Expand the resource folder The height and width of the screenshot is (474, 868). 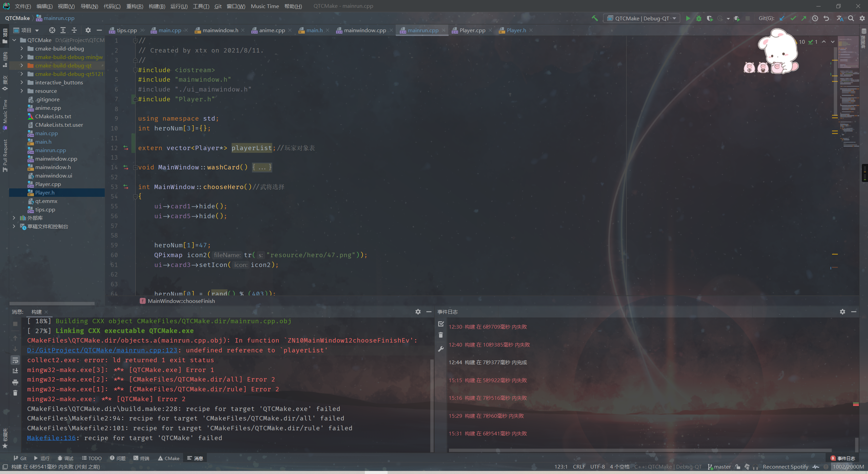pos(22,91)
